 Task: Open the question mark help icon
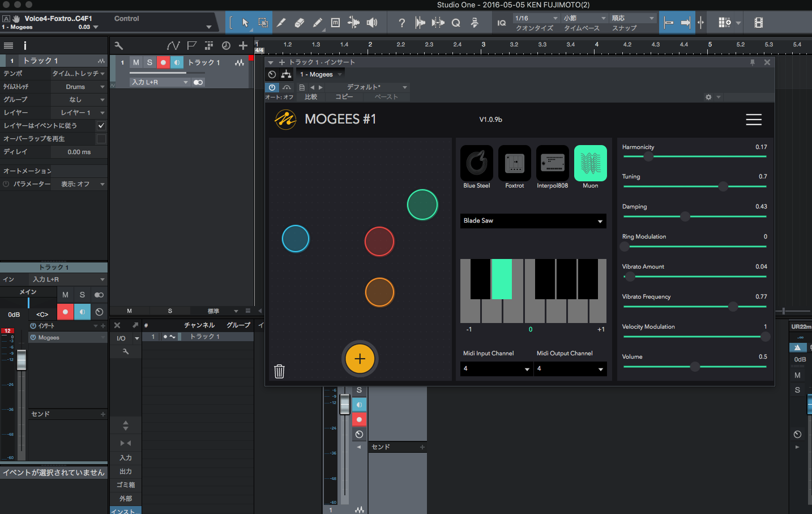(x=401, y=23)
